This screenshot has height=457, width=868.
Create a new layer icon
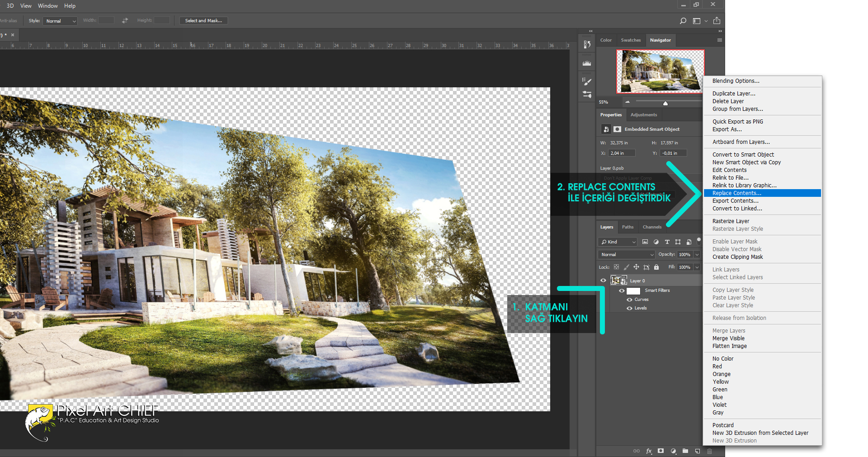698,451
